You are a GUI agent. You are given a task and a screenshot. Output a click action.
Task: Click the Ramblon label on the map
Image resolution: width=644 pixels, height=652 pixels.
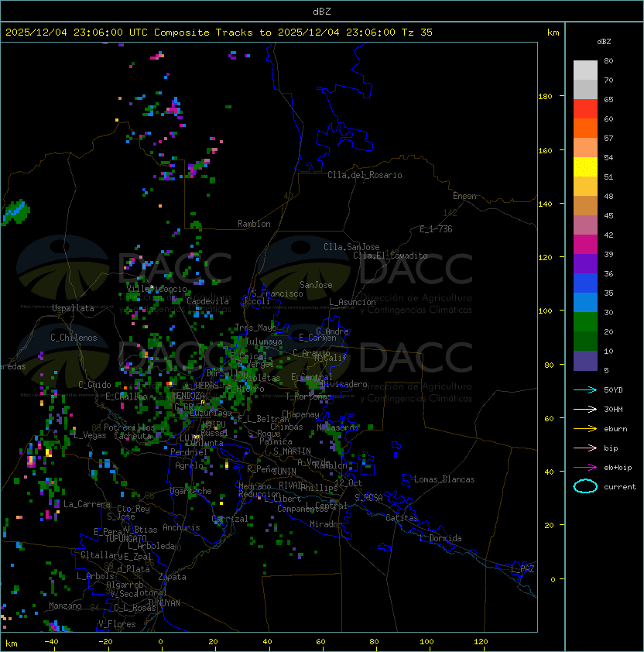pos(254,224)
